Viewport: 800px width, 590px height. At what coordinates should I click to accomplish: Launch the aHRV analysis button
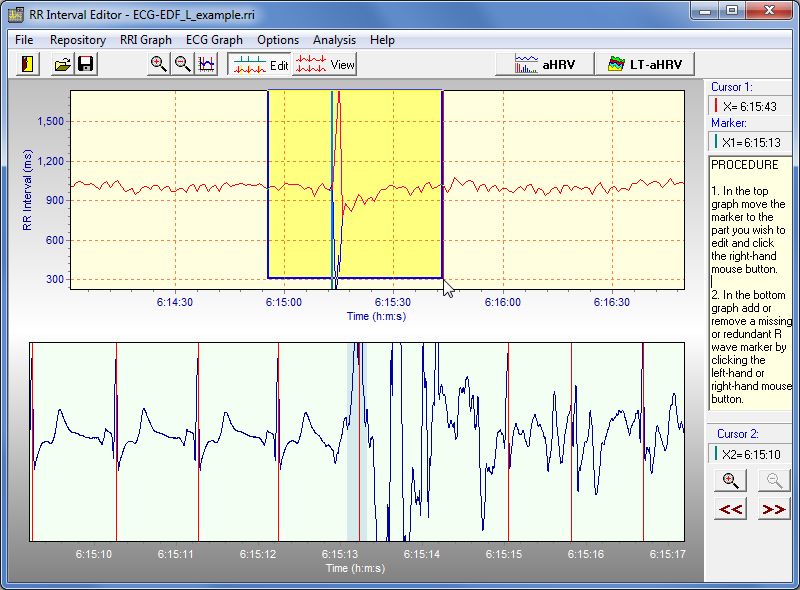[x=544, y=64]
